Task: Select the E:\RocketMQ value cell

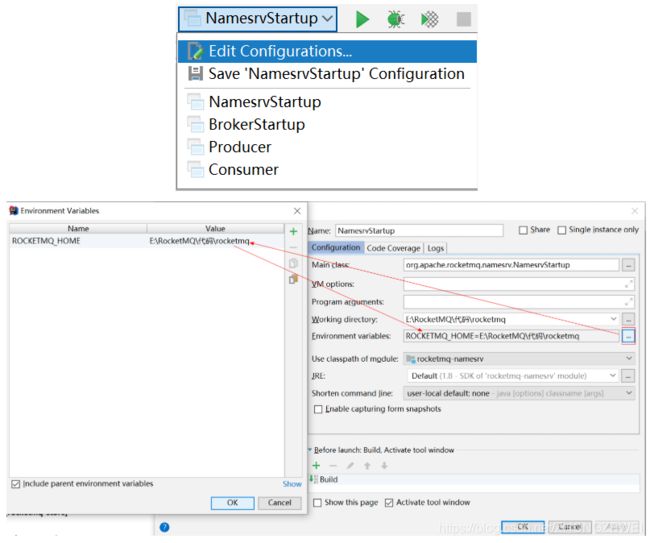Action: click(x=216, y=241)
